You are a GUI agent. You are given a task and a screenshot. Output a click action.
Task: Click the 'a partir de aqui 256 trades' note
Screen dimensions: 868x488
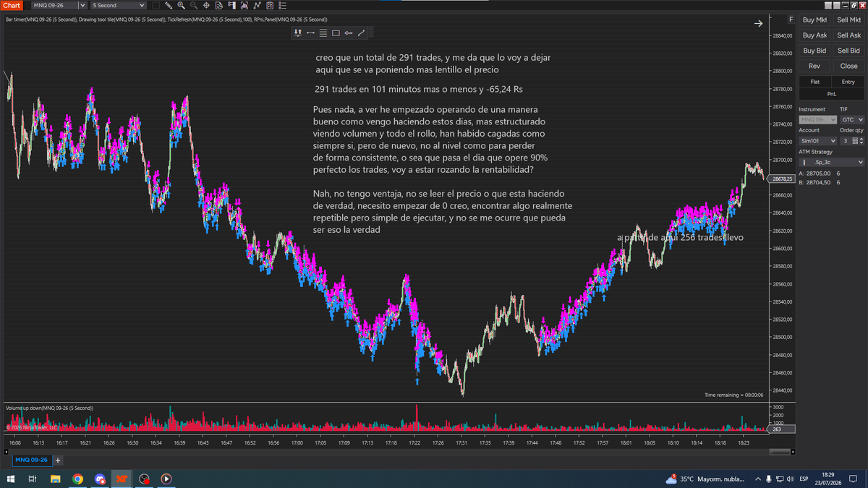coord(680,237)
